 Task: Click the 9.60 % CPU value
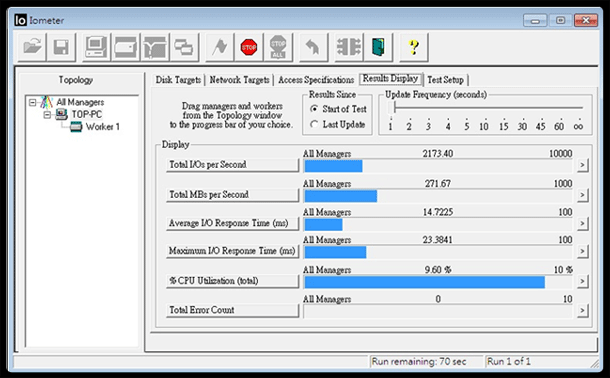point(438,270)
